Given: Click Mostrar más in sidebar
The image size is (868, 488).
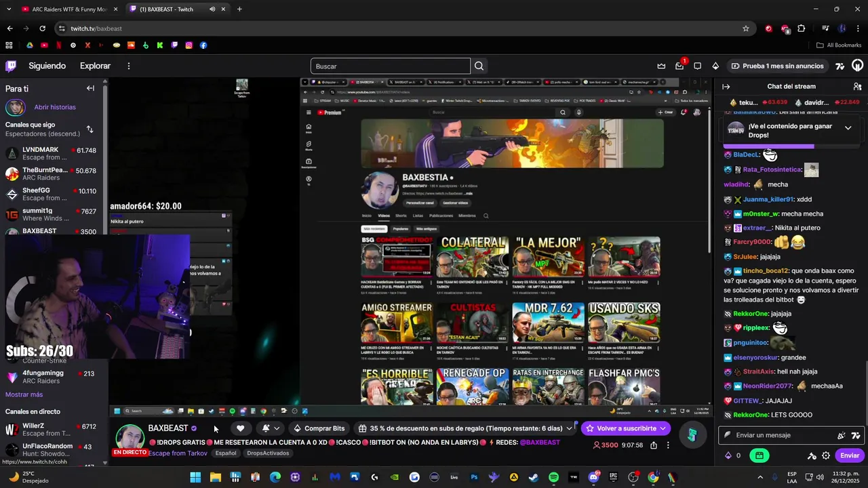Looking at the screenshot, I should click(24, 394).
